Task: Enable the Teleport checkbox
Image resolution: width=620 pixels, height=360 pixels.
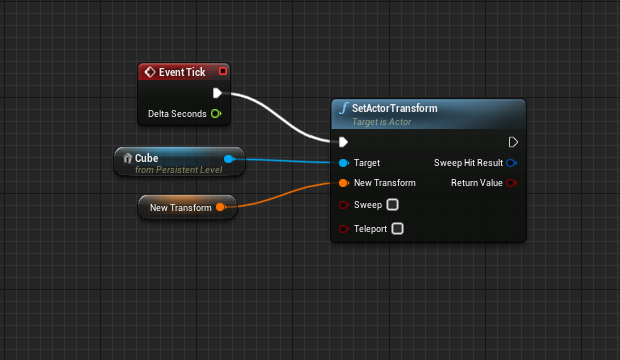Action: 397,229
